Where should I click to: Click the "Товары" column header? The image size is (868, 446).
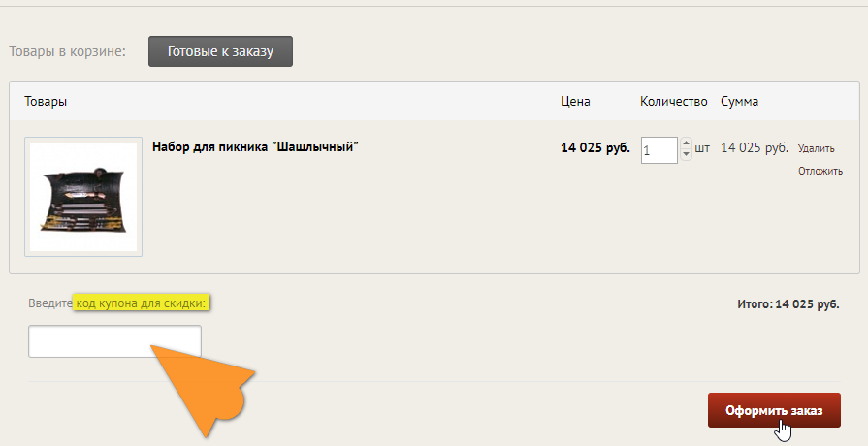pos(46,101)
